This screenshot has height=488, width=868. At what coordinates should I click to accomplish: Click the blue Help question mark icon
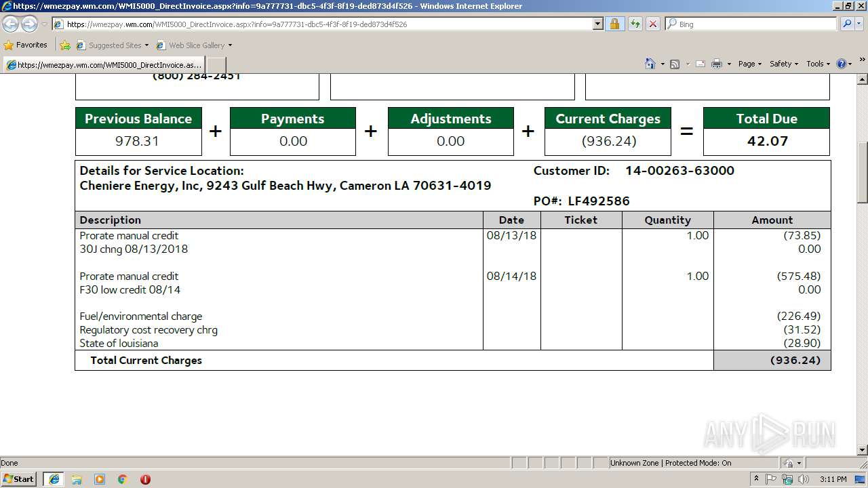842,64
